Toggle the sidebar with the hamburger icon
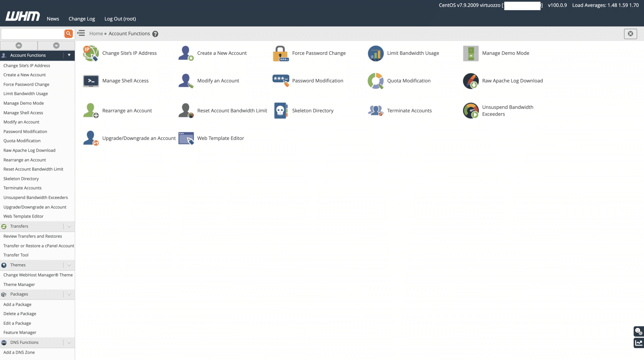The width and height of the screenshot is (644, 360). (x=81, y=33)
